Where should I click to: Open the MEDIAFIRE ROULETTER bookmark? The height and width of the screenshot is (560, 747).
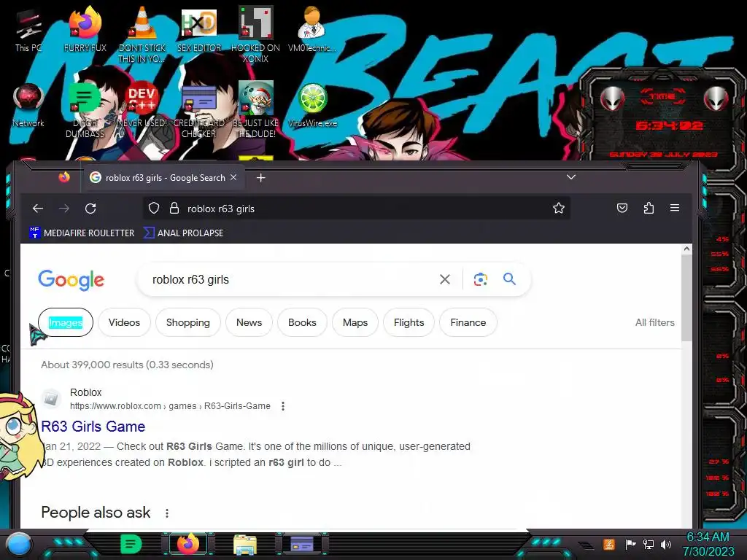point(82,233)
